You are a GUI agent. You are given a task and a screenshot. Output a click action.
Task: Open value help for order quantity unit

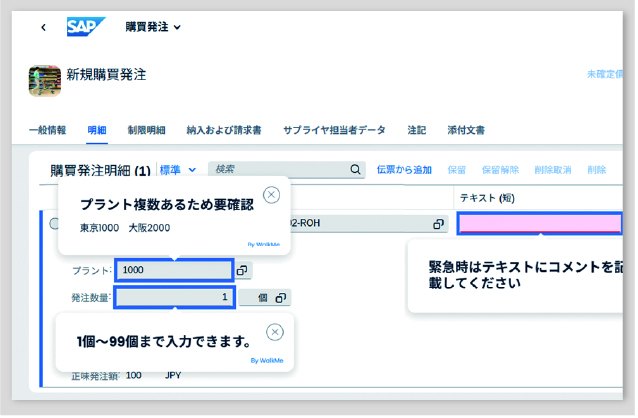point(281,298)
